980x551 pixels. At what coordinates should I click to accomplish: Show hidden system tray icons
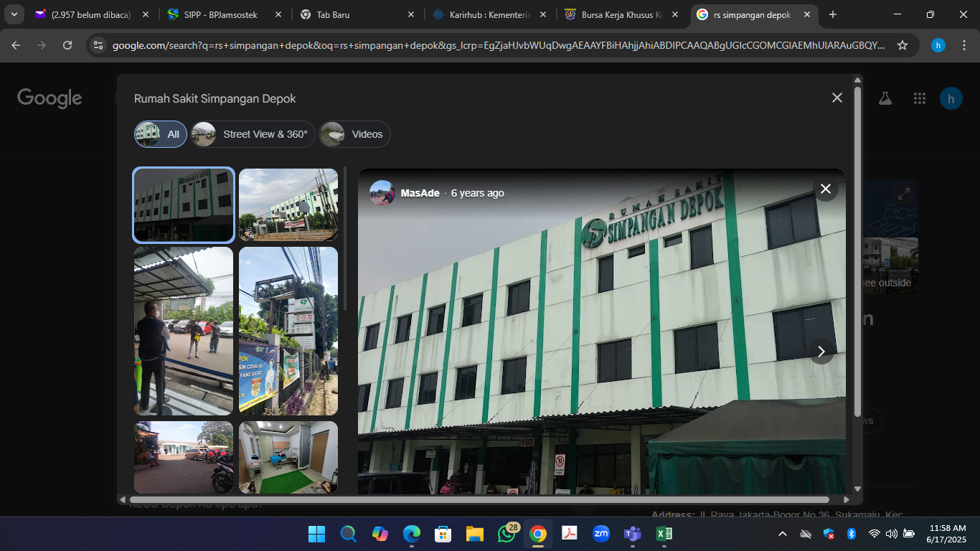pos(783,534)
